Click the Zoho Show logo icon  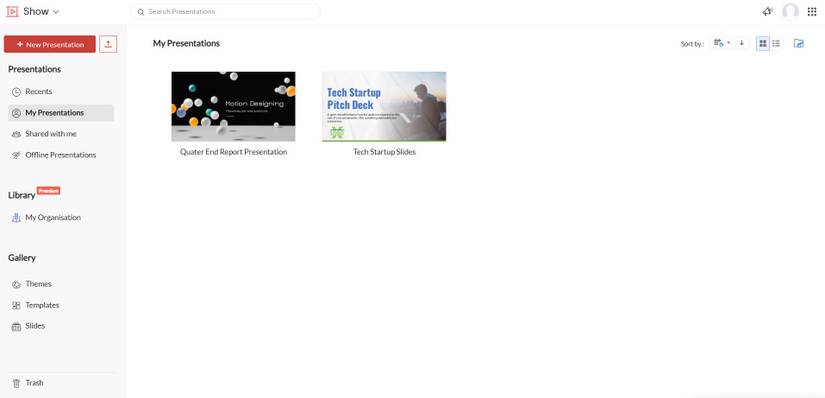12,12
